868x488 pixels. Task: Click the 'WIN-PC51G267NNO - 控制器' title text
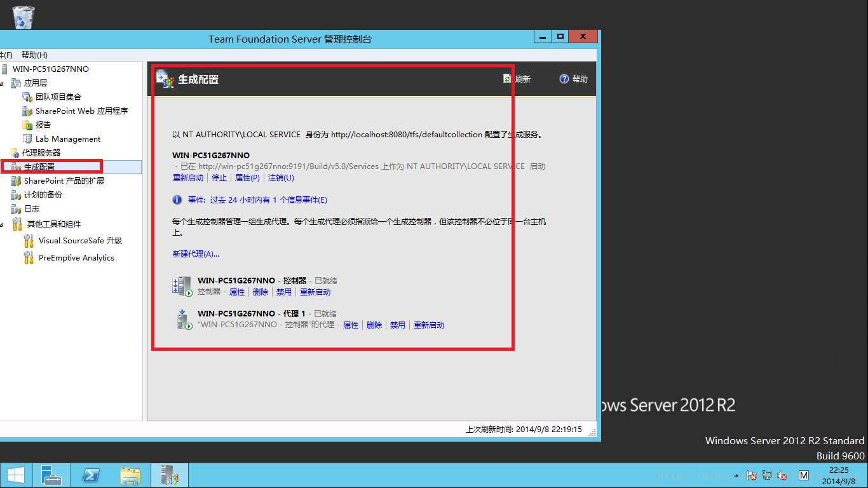pos(252,280)
